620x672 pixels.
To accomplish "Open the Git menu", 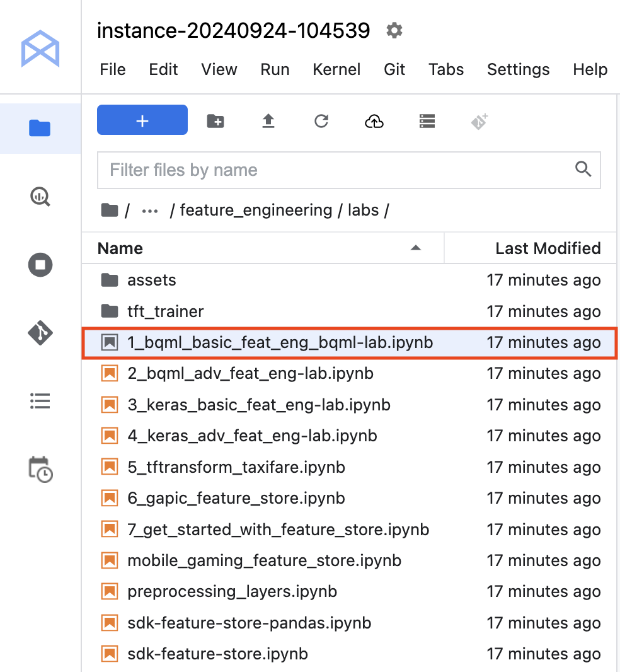I will (394, 69).
